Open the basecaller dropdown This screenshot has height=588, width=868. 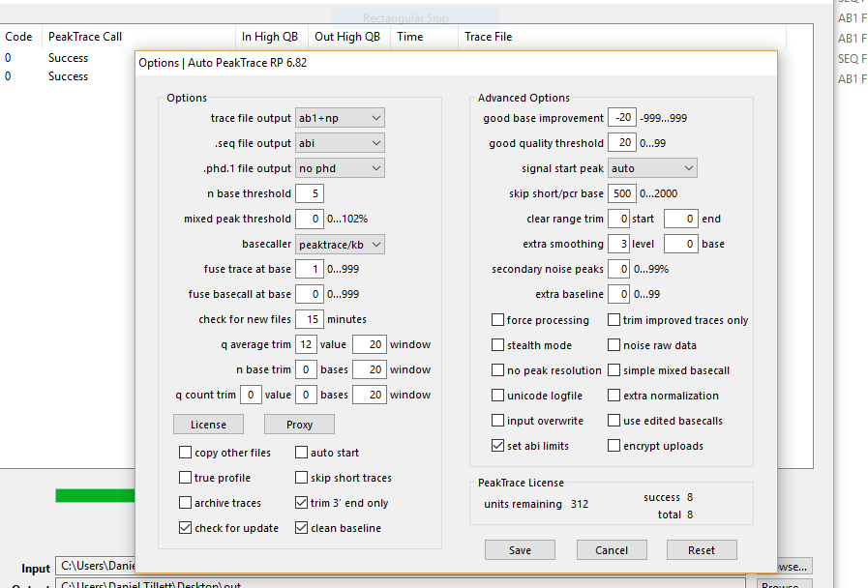coord(340,244)
